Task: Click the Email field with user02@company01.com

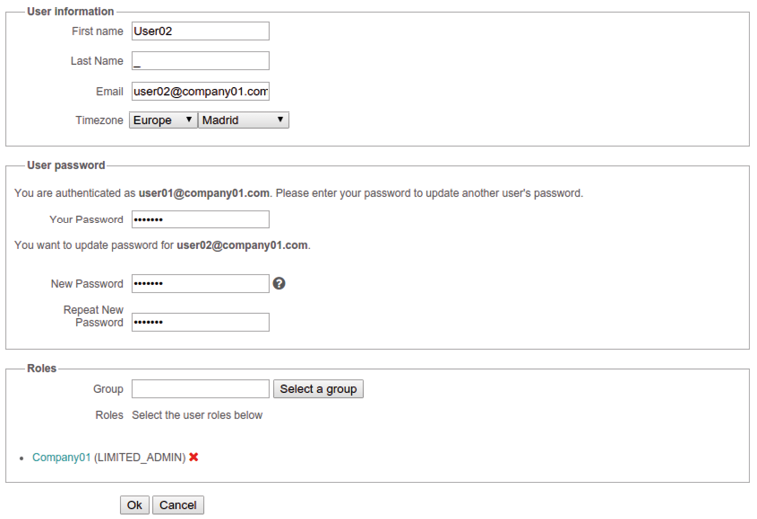Action: (x=200, y=91)
